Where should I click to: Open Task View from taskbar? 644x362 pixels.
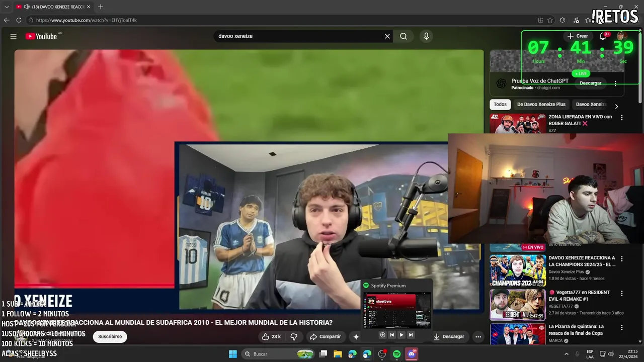[x=324, y=354]
